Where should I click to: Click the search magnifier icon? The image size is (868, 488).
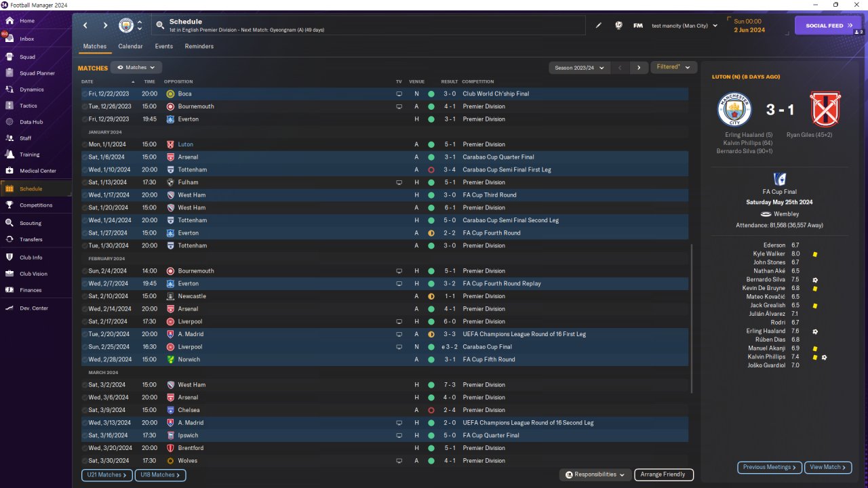[x=160, y=26]
